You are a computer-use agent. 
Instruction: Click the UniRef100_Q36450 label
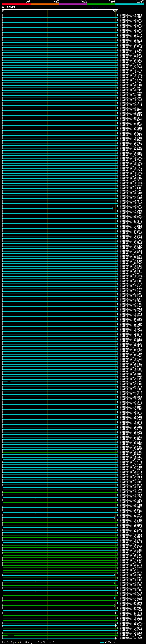[131, 349]
